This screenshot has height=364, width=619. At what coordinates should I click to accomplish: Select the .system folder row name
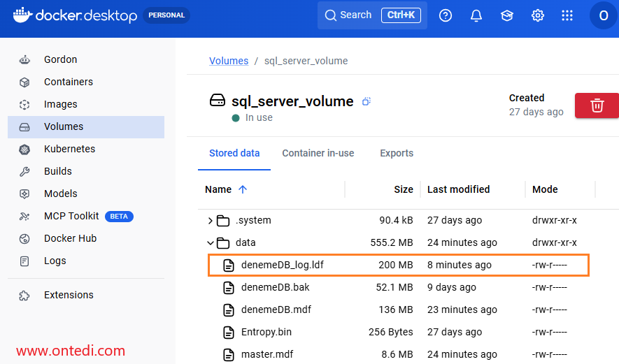[x=253, y=221]
